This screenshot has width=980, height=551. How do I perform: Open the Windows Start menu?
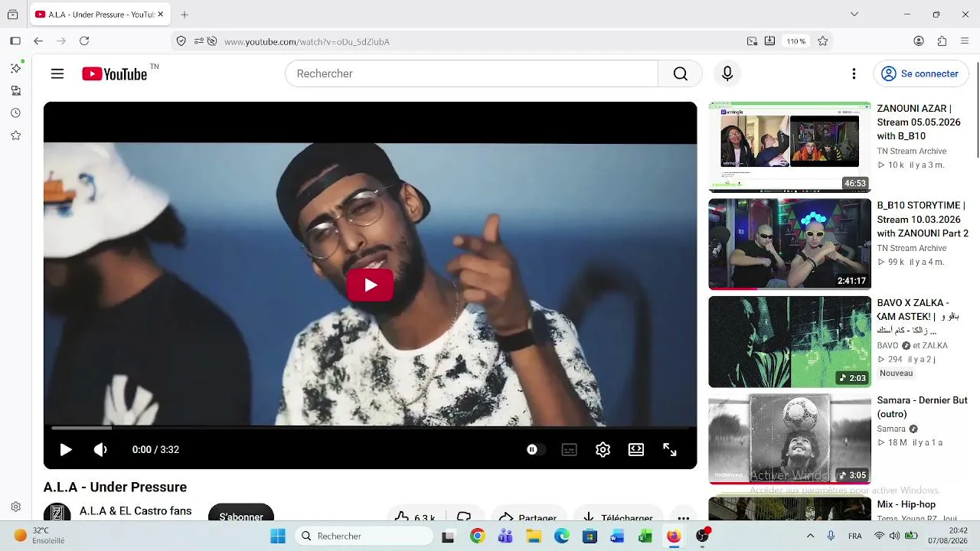tap(277, 536)
